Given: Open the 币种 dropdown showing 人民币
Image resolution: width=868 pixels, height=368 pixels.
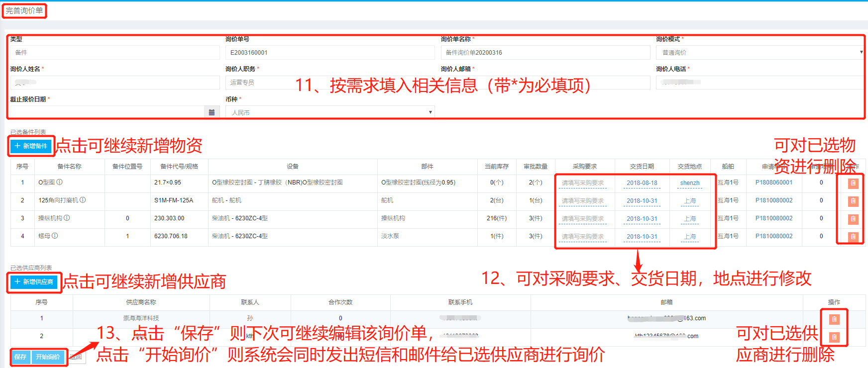Looking at the screenshot, I should tap(330, 112).
